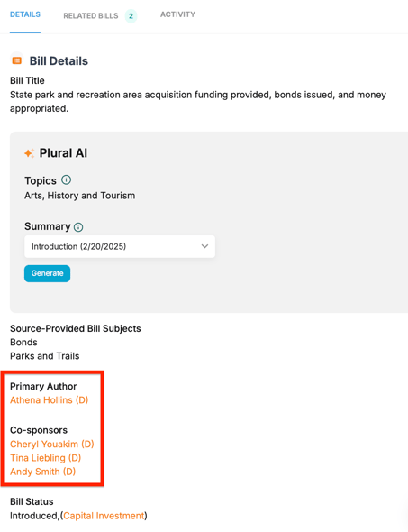This screenshot has height=532, width=408.
Task: Click the Parks and Trails subject
Action: click(x=45, y=356)
